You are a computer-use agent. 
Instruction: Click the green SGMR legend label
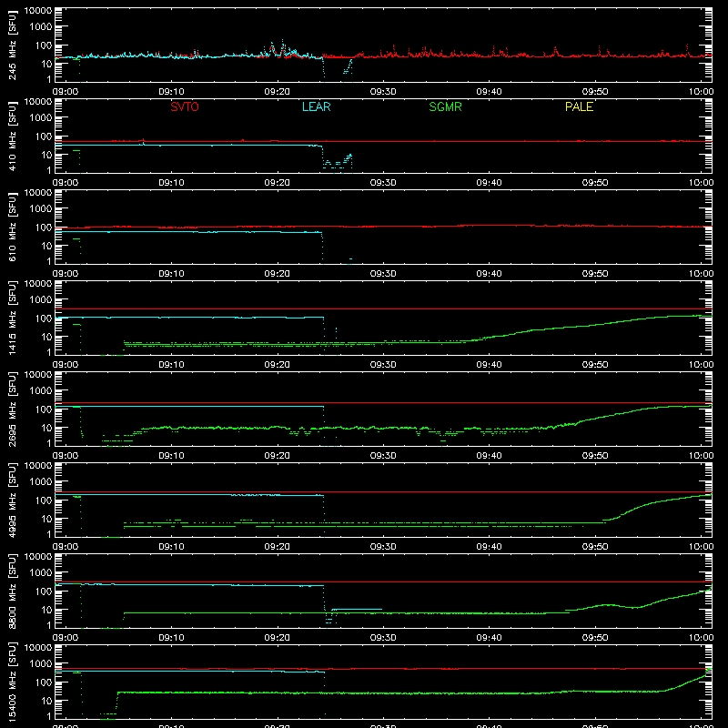pos(445,106)
